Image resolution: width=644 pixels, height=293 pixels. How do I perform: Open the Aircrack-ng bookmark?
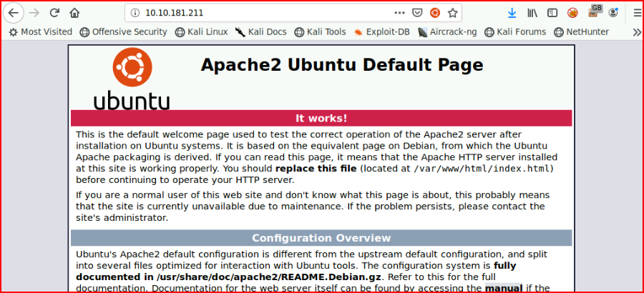pyautogui.click(x=447, y=31)
